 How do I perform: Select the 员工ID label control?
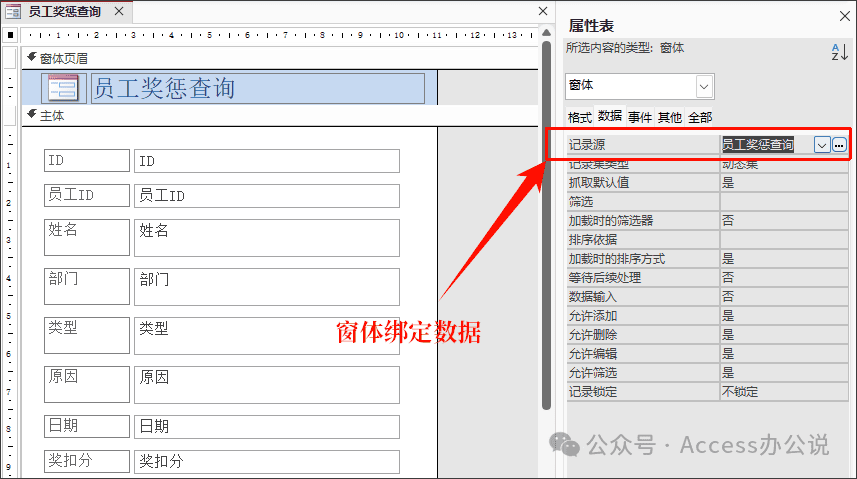pyautogui.click(x=87, y=195)
